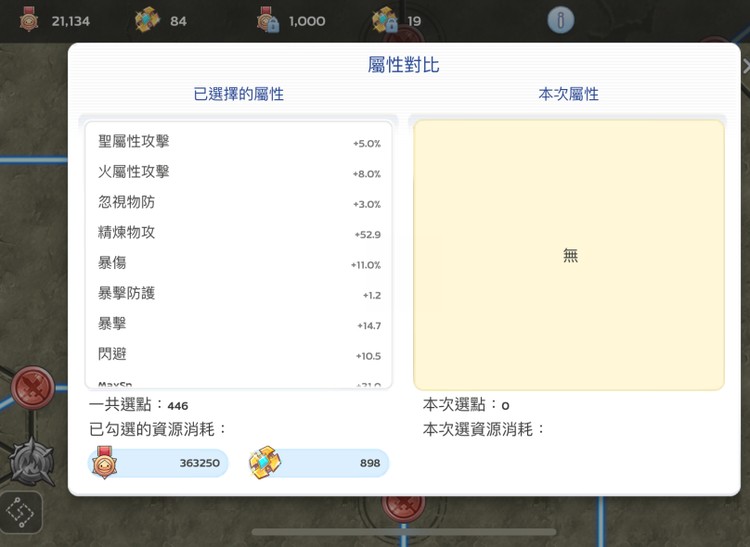Viewport: 750px width, 547px height.
Task: Click the +52.9 value
Action: click(x=368, y=235)
